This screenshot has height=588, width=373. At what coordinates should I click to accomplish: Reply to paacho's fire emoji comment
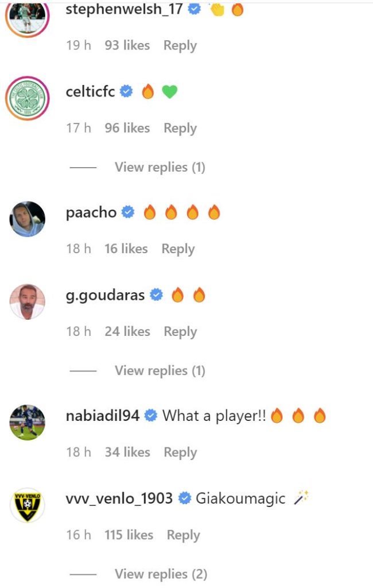click(x=178, y=249)
